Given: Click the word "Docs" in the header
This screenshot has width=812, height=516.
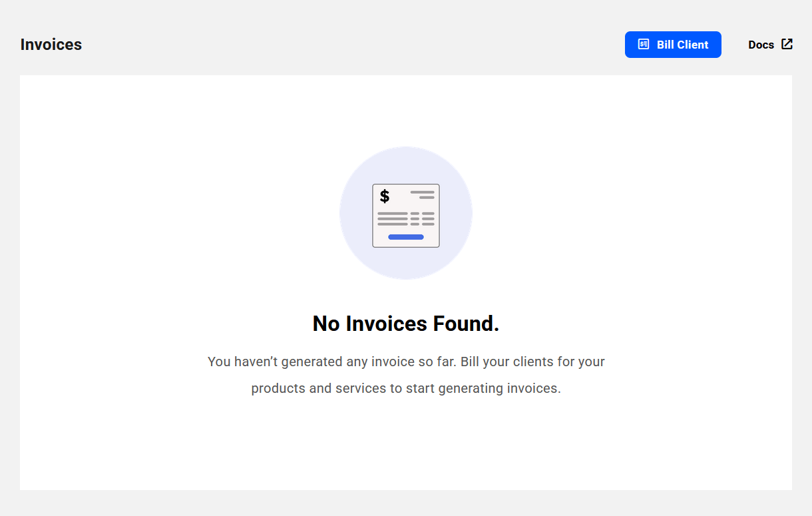Looking at the screenshot, I should [x=761, y=45].
